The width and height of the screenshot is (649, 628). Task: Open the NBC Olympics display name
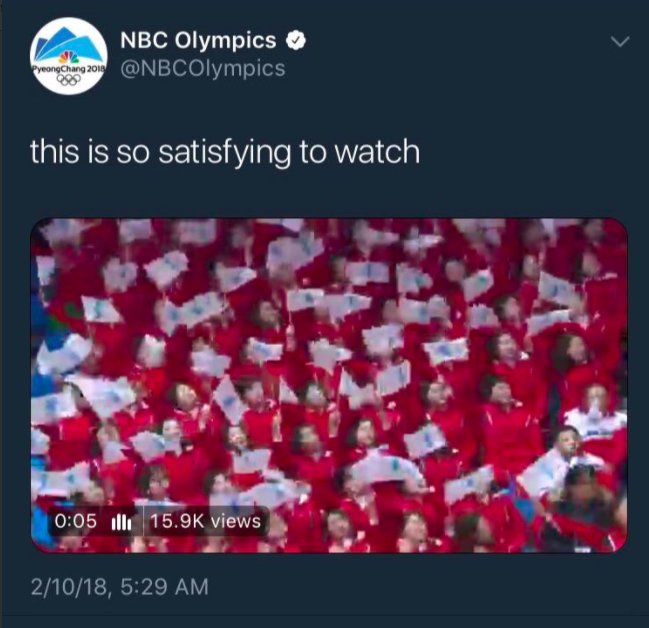pyautogui.click(x=198, y=40)
